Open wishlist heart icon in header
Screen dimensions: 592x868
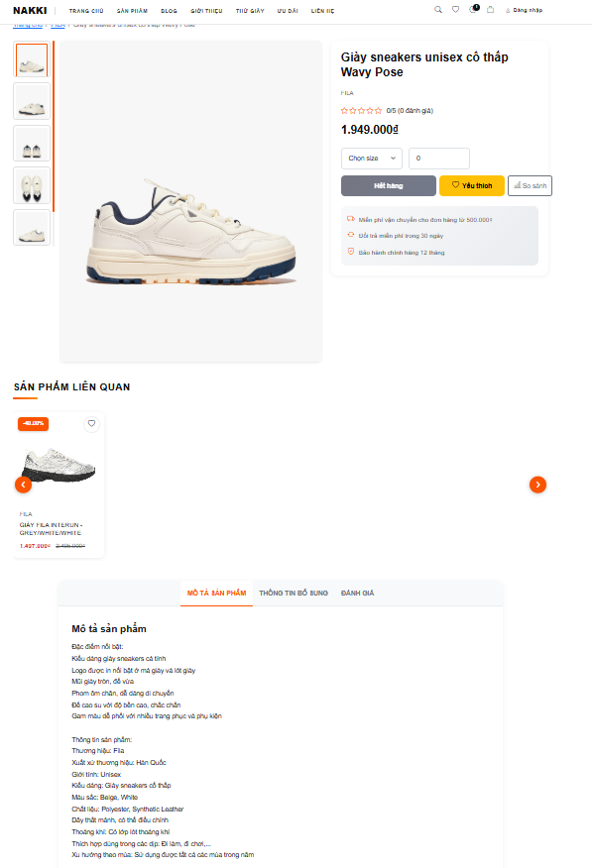click(455, 9)
